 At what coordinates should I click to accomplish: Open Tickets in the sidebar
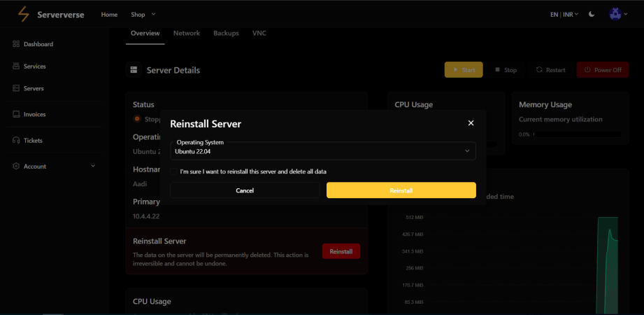(28, 140)
